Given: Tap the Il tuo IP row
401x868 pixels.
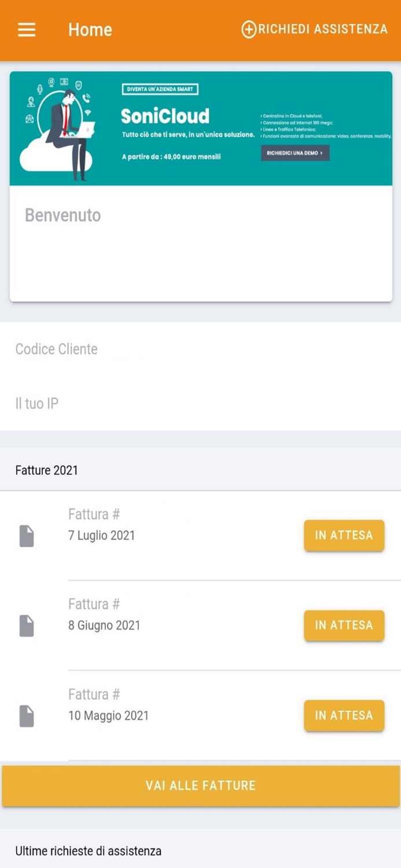Looking at the screenshot, I should [x=37, y=403].
